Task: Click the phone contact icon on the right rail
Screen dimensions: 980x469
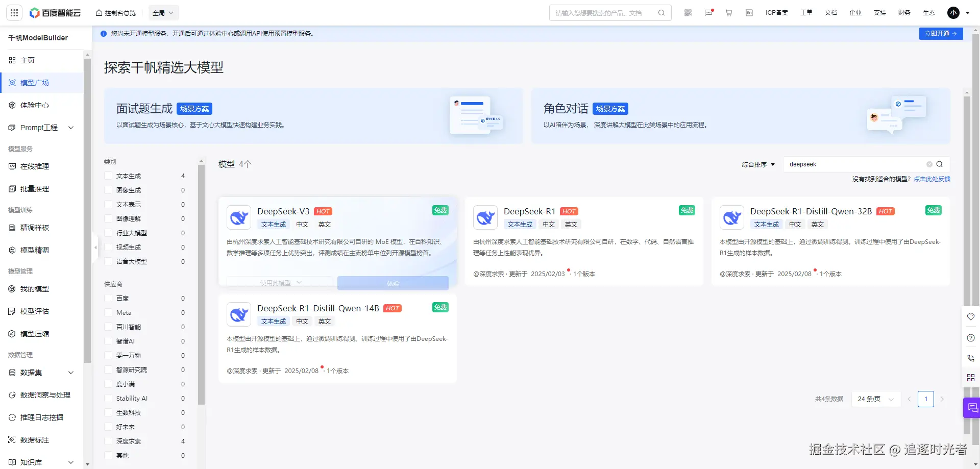Action: pos(971,358)
